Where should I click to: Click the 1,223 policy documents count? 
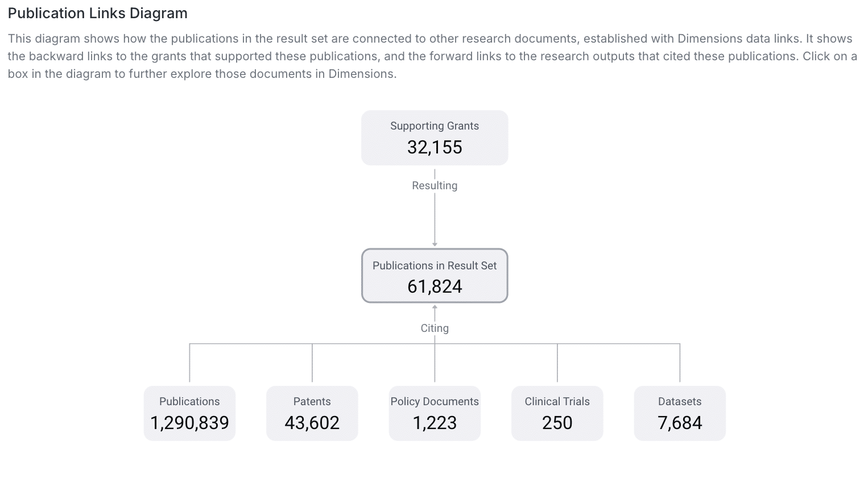[435, 423]
